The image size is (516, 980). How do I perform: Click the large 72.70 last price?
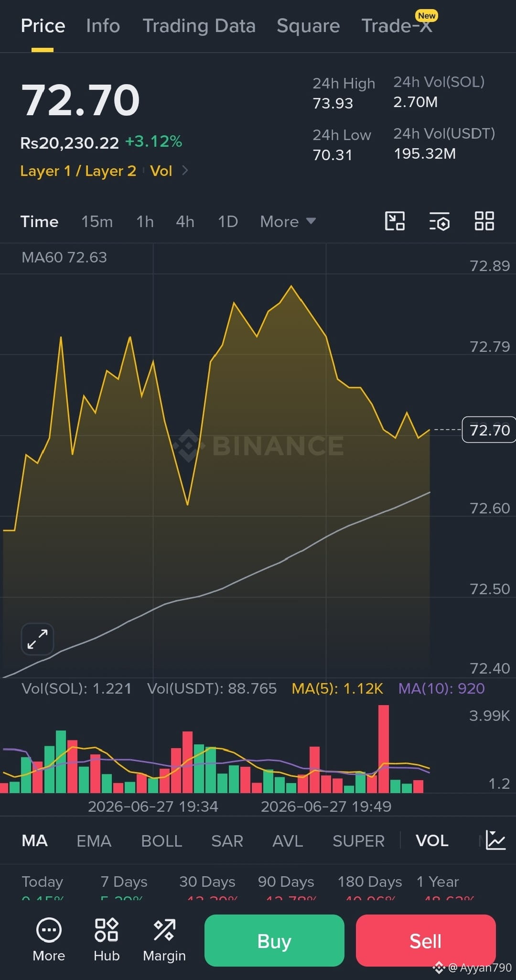[81, 100]
